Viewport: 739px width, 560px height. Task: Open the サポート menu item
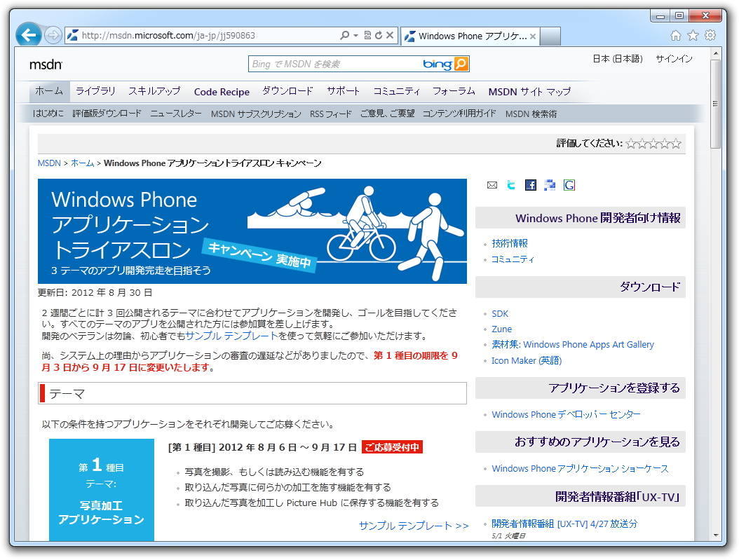pos(344,91)
